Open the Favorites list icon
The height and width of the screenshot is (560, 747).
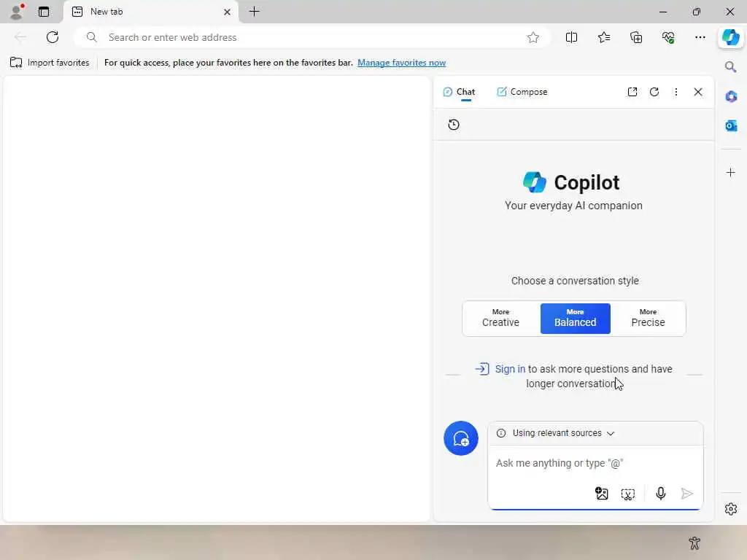point(603,37)
